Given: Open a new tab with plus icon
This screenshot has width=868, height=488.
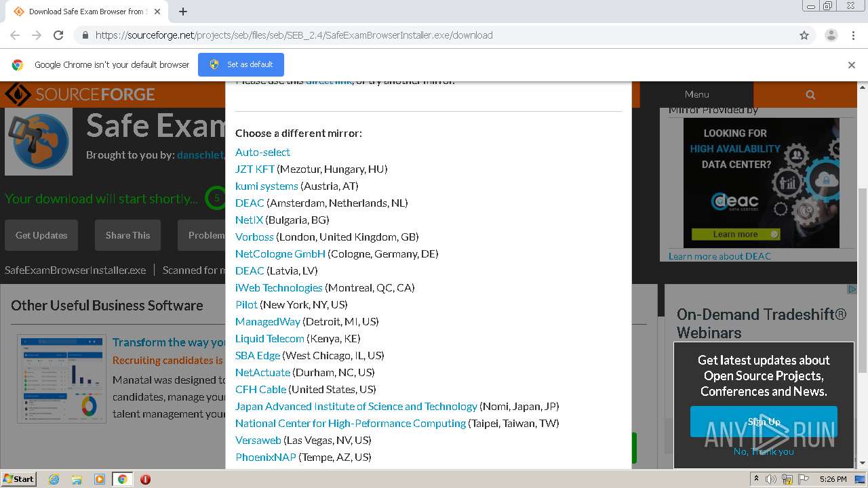Looking at the screenshot, I should coord(183,12).
